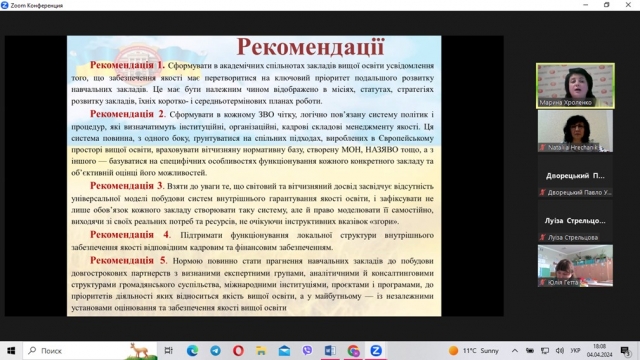Screen dimensions: 640x360
Task: Open the 11°C Sunny weather widget
Action: click(474, 351)
